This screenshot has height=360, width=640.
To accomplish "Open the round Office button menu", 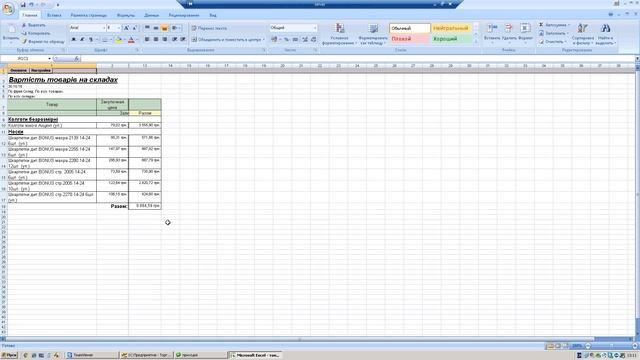I will click(8, 8).
